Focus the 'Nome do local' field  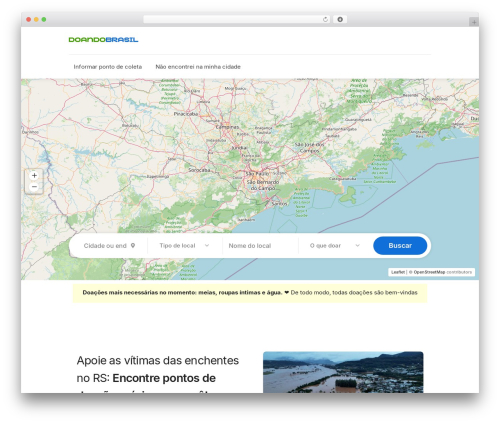point(260,246)
